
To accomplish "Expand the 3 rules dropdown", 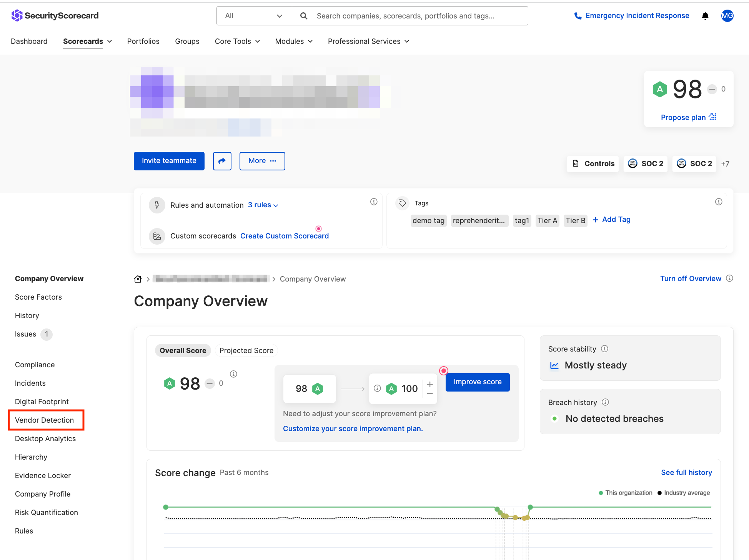I will tap(263, 205).
